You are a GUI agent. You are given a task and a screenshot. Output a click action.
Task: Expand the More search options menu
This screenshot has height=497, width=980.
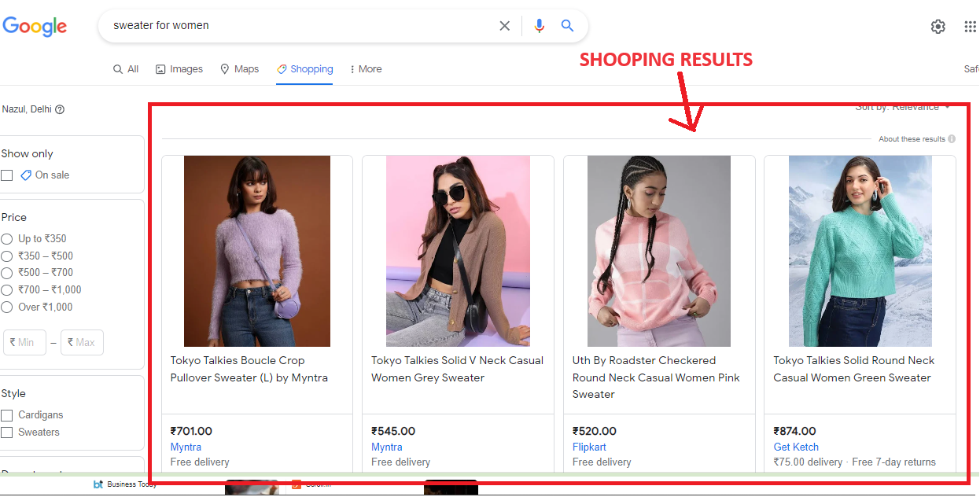pyautogui.click(x=366, y=69)
